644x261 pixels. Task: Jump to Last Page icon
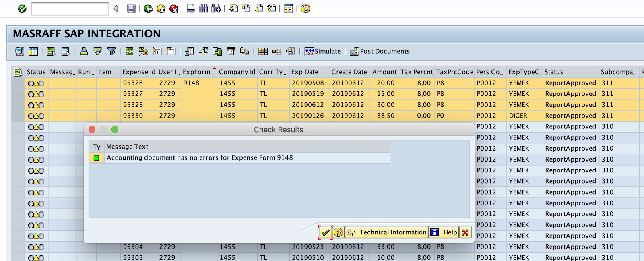tap(272, 8)
